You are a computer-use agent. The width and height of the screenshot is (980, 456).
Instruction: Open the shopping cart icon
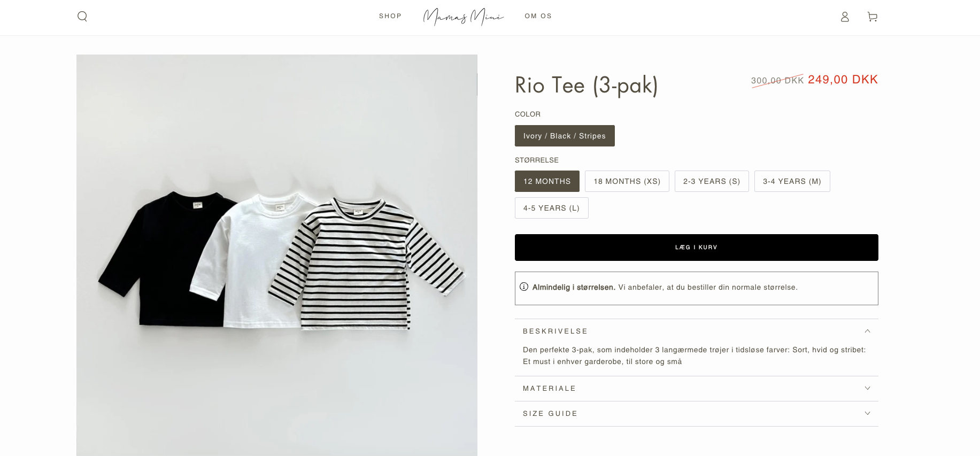tap(872, 17)
